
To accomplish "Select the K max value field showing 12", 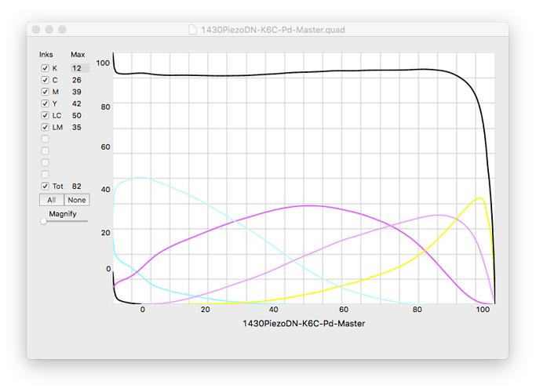I will tap(78, 68).
